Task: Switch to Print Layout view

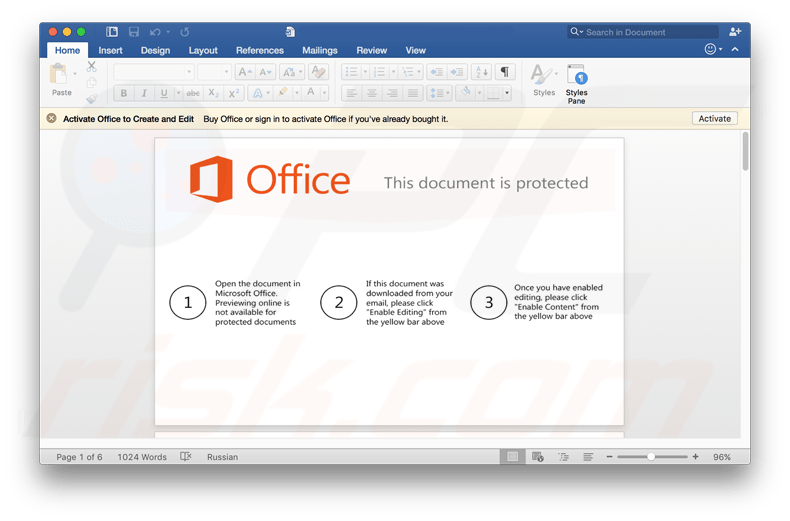Action: (x=512, y=457)
